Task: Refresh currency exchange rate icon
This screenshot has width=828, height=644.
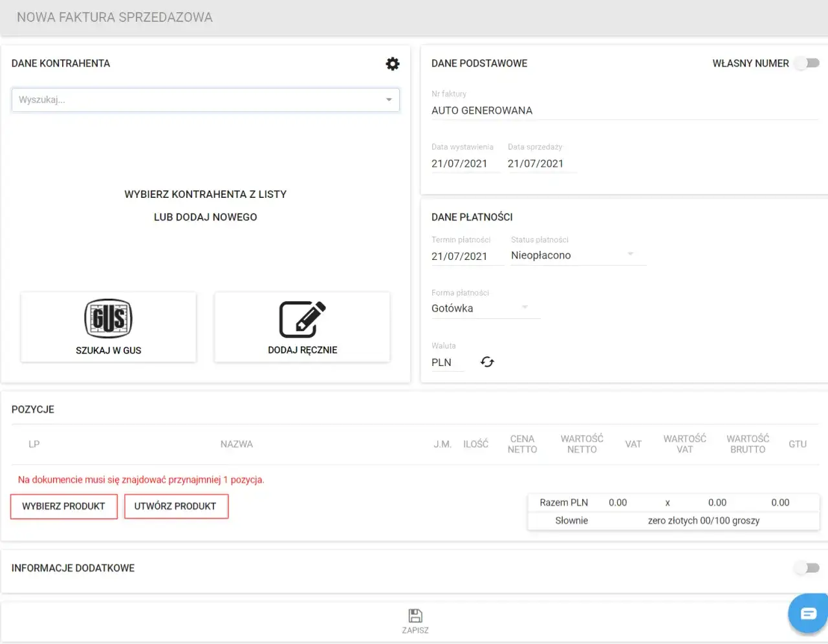Action: click(x=487, y=362)
